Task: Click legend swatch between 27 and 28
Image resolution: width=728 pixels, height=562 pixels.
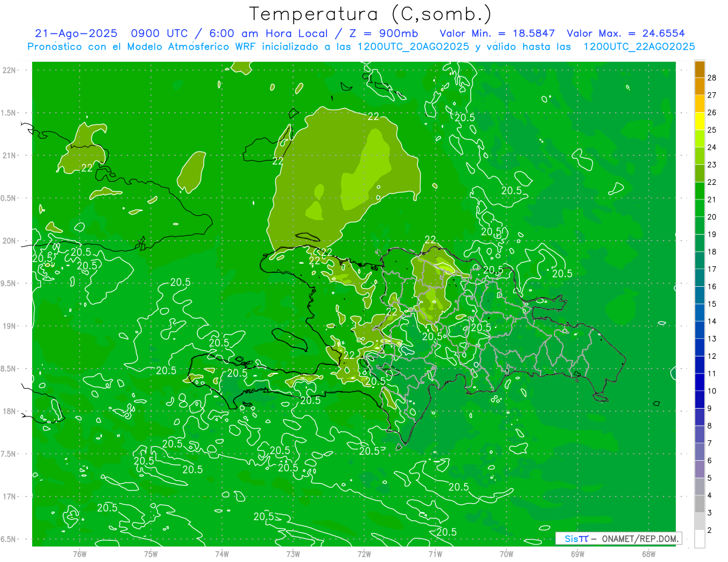Action: coord(699,86)
